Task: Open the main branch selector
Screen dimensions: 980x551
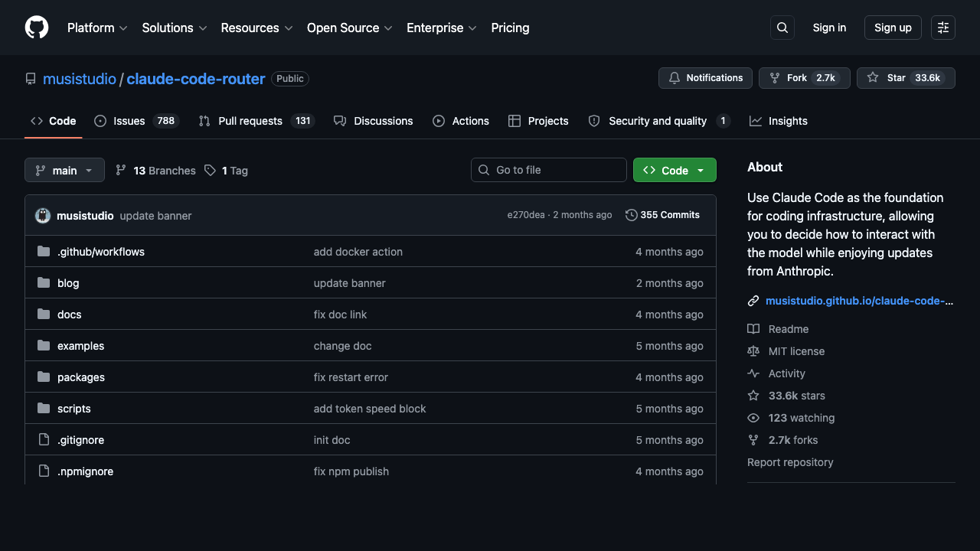Action: pos(64,170)
